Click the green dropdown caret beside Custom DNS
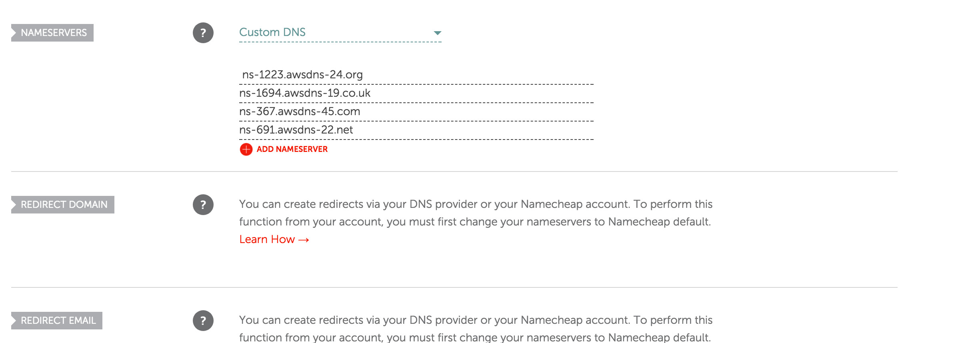The image size is (980, 343). pos(438,34)
